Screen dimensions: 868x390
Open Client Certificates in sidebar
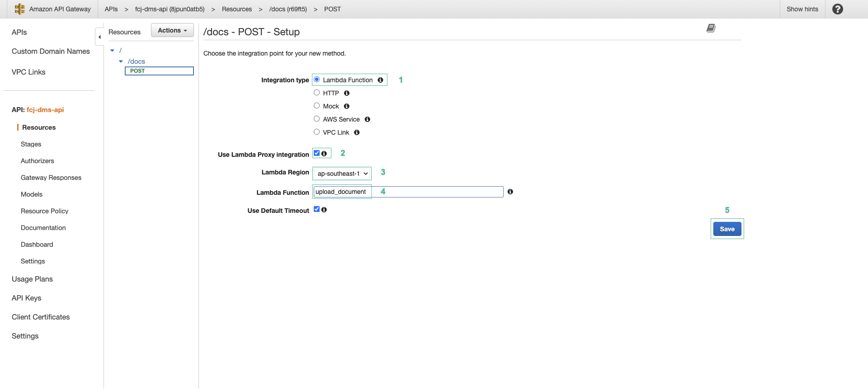coord(41,317)
